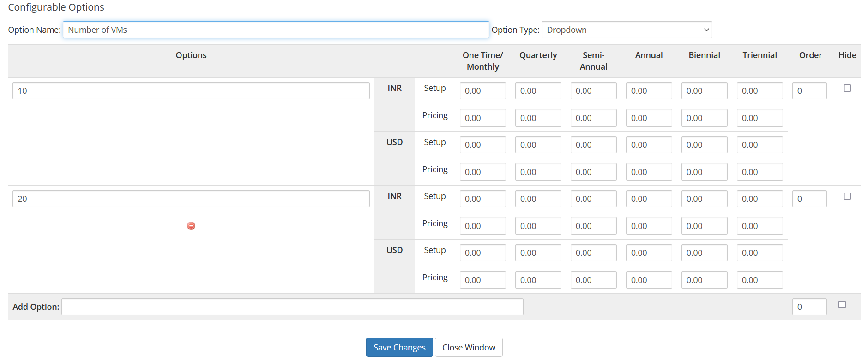The image size is (868, 362).
Task: Click option 20 USD Setup Triennial field
Action: (x=759, y=253)
